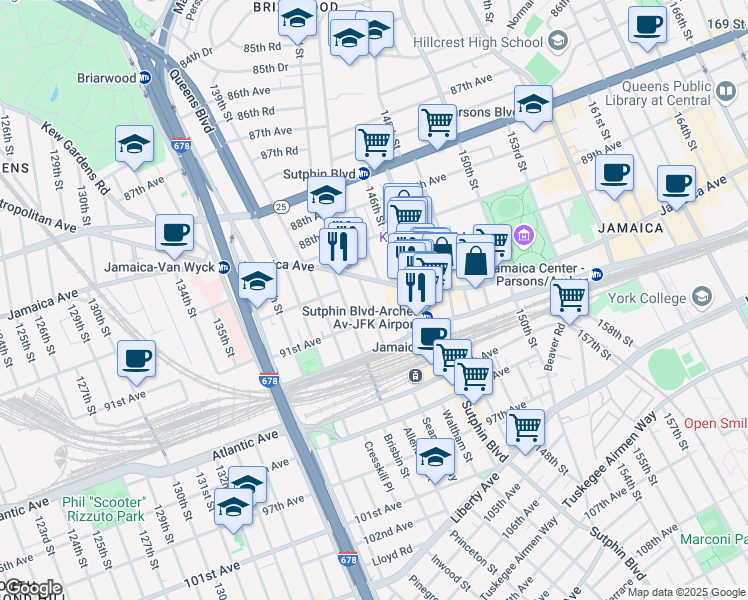Click the cafe marker above 91st Ave
Viewport: 748px width, 600px height.
[x=136, y=361]
